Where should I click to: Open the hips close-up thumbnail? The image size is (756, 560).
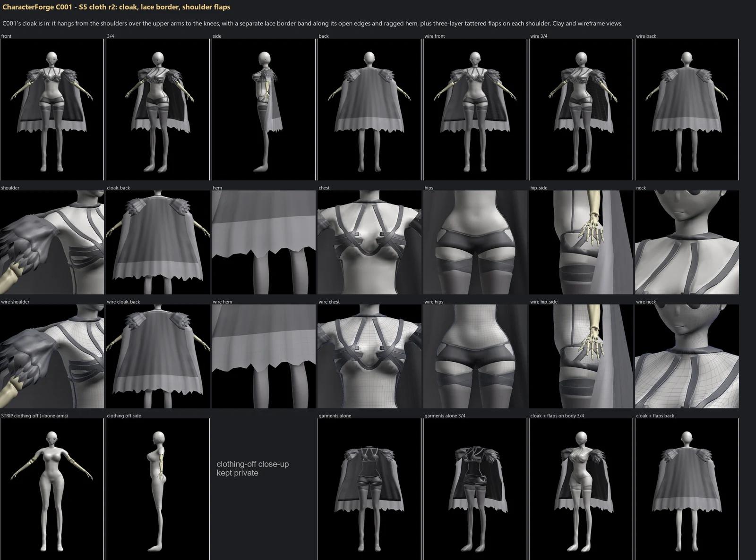(475, 242)
